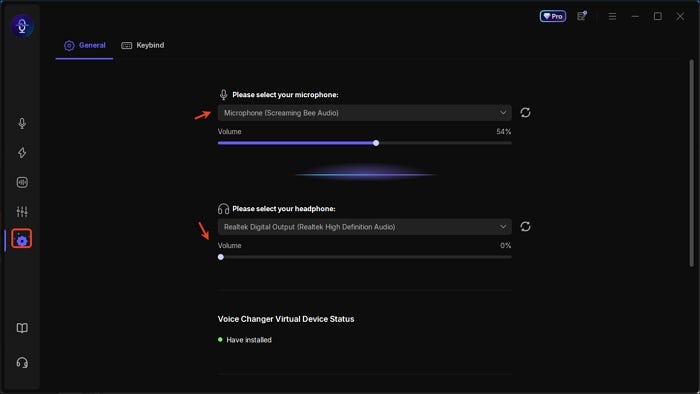Click the app logo at top left
Screen dimensions: 700x394
[22, 26]
